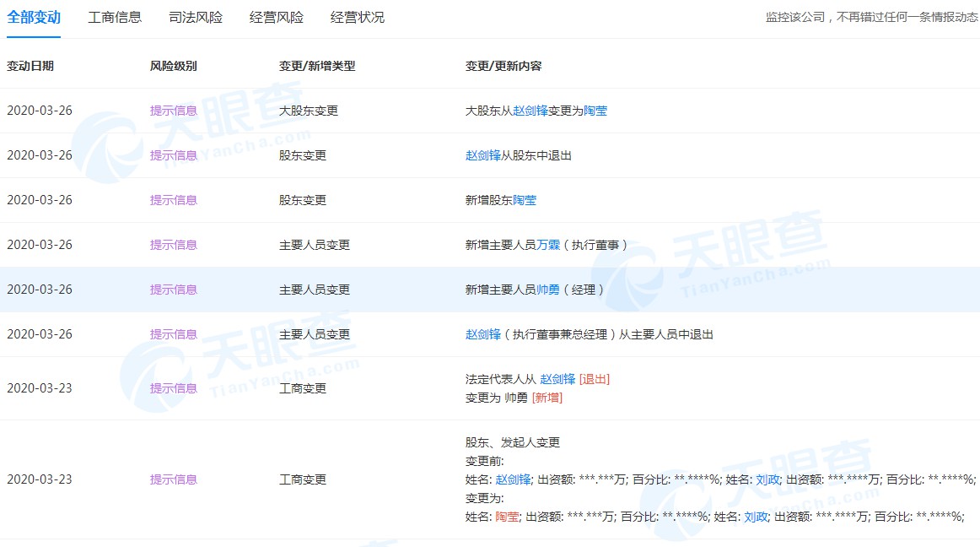Click the 变动日期 column header
This screenshot has height=547, width=980.
click(x=30, y=66)
